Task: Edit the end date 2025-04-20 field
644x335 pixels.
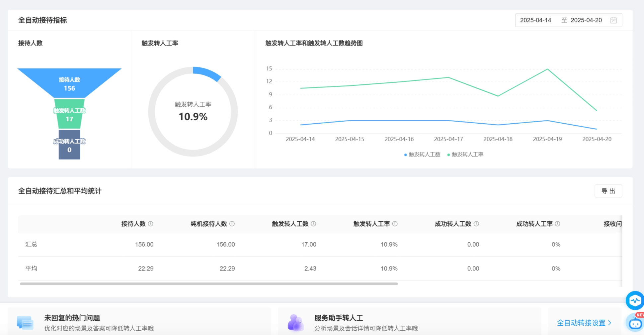Action: 586,20
